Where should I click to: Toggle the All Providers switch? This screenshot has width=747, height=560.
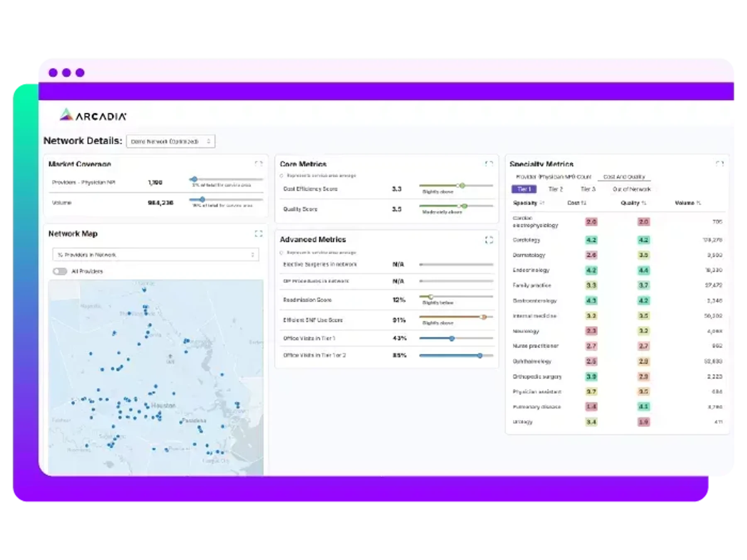[x=60, y=271]
